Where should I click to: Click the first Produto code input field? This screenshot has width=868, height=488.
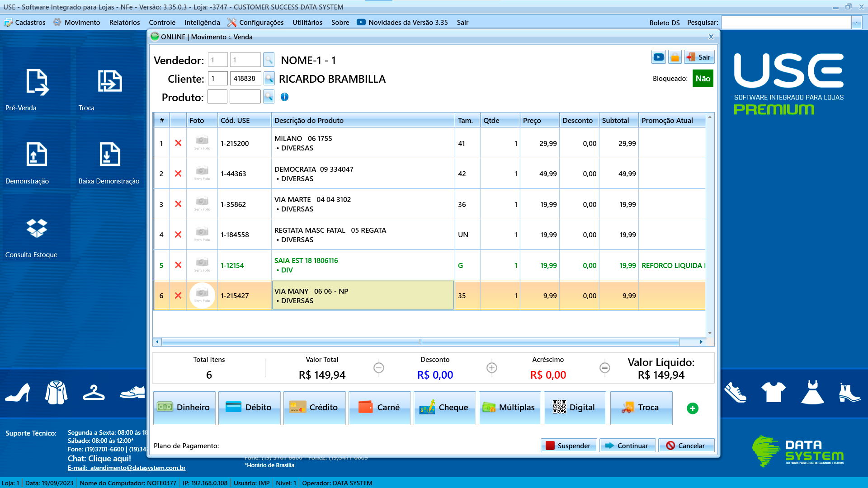(217, 97)
